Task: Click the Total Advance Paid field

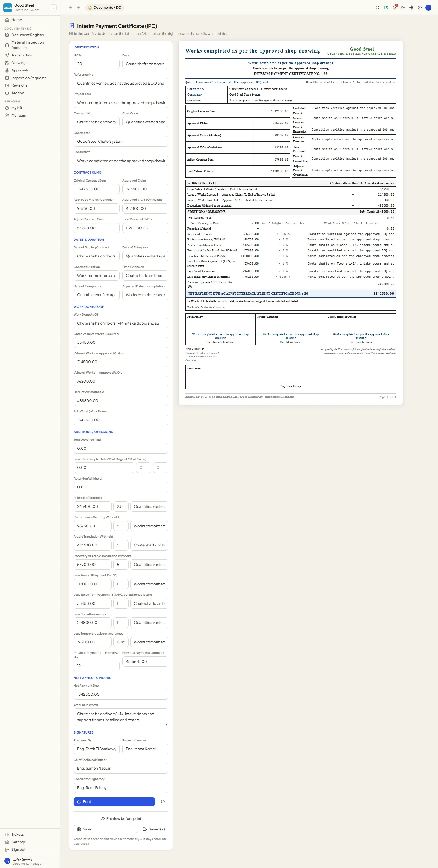Action: [x=121, y=448]
